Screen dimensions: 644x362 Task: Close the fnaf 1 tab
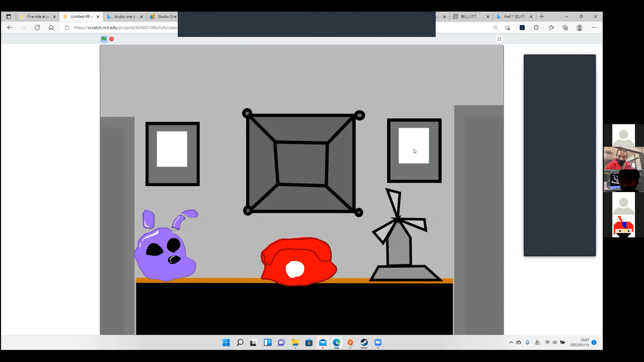click(531, 17)
